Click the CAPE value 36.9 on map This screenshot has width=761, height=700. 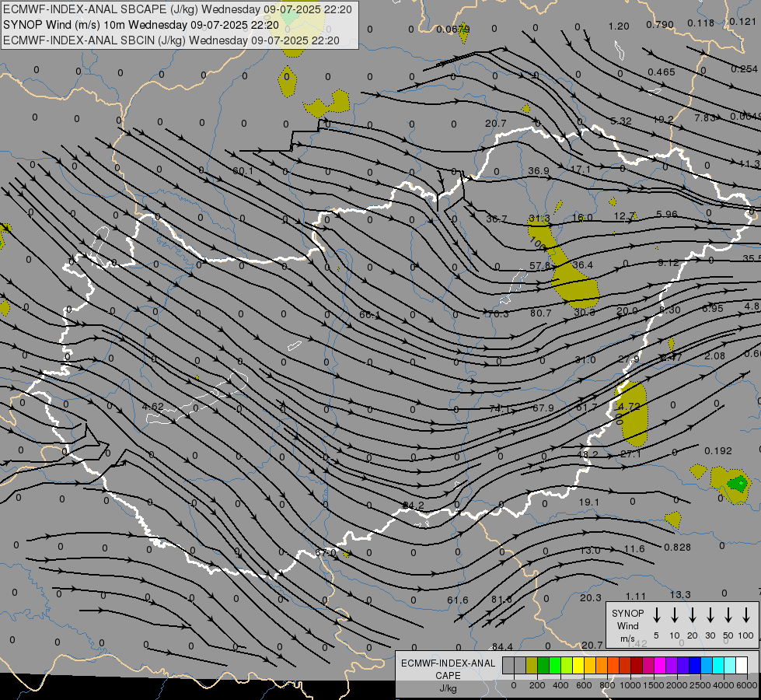click(x=538, y=171)
